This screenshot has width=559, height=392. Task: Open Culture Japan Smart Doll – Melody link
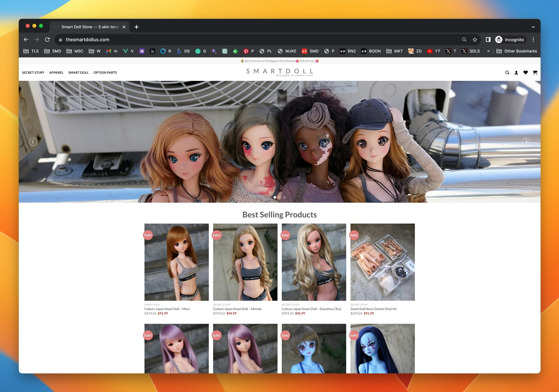[237, 309]
